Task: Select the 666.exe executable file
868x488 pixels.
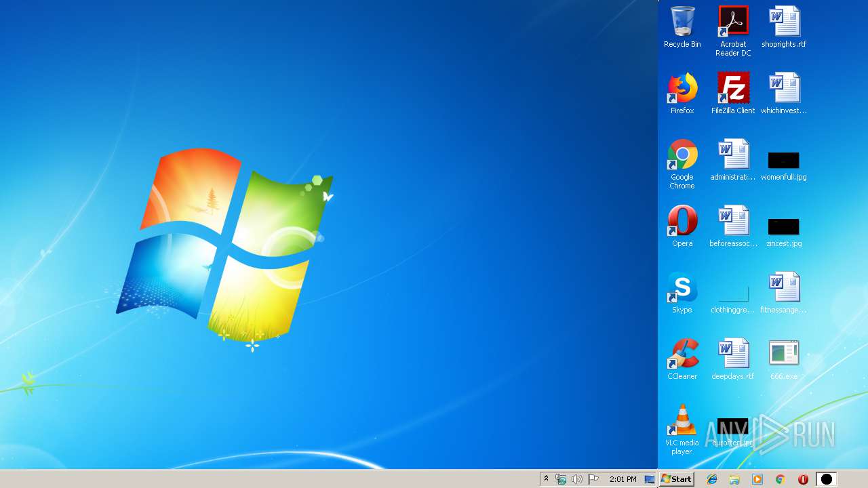Action: [784, 359]
